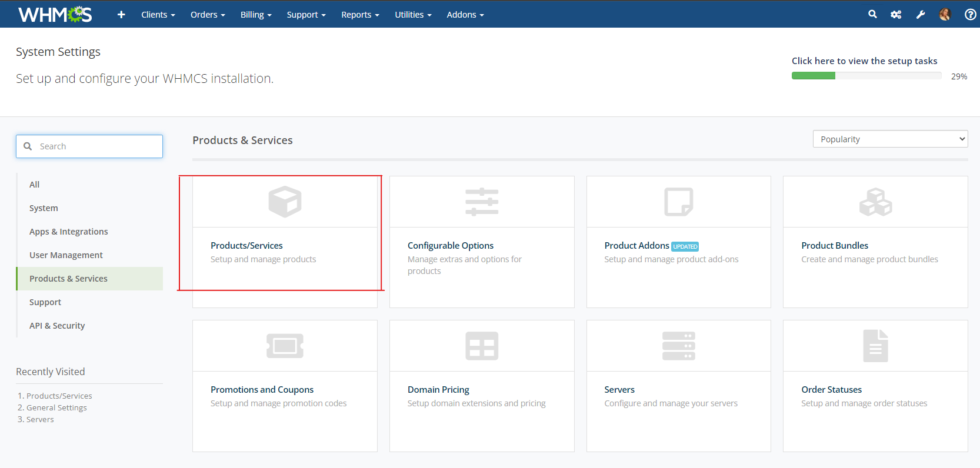Open the system settings gears icon

click(896, 15)
